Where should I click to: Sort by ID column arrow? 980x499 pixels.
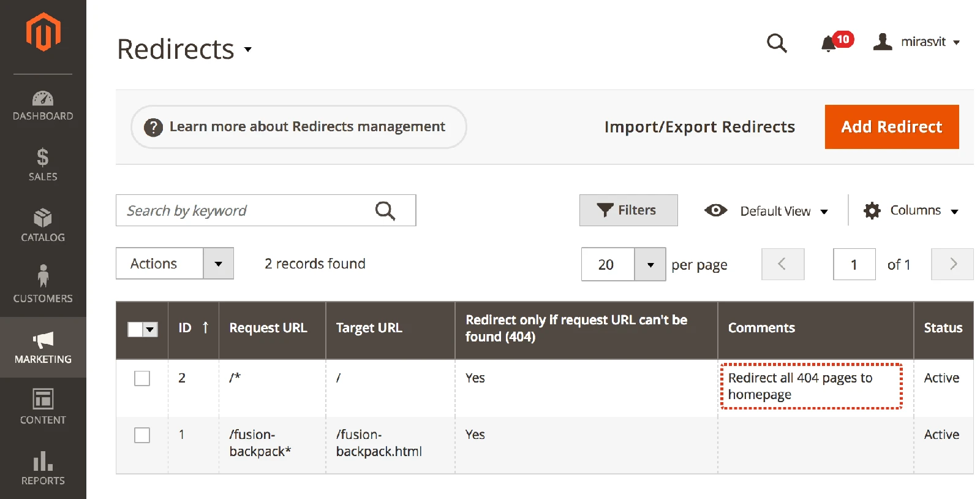(x=205, y=327)
